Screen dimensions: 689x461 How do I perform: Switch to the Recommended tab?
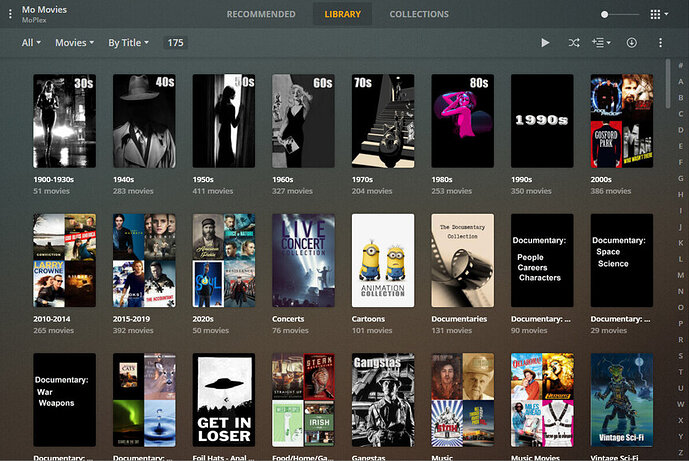(261, 14)
